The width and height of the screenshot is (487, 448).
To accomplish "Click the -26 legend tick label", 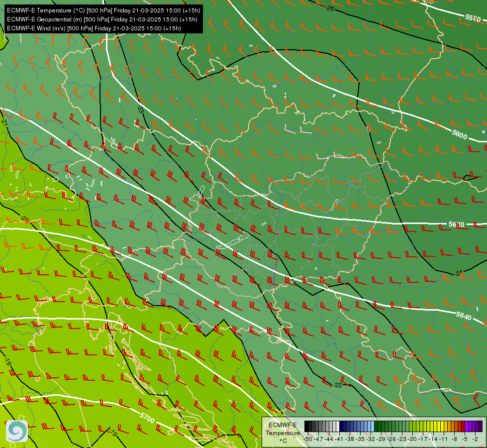I will pos(391,439).
